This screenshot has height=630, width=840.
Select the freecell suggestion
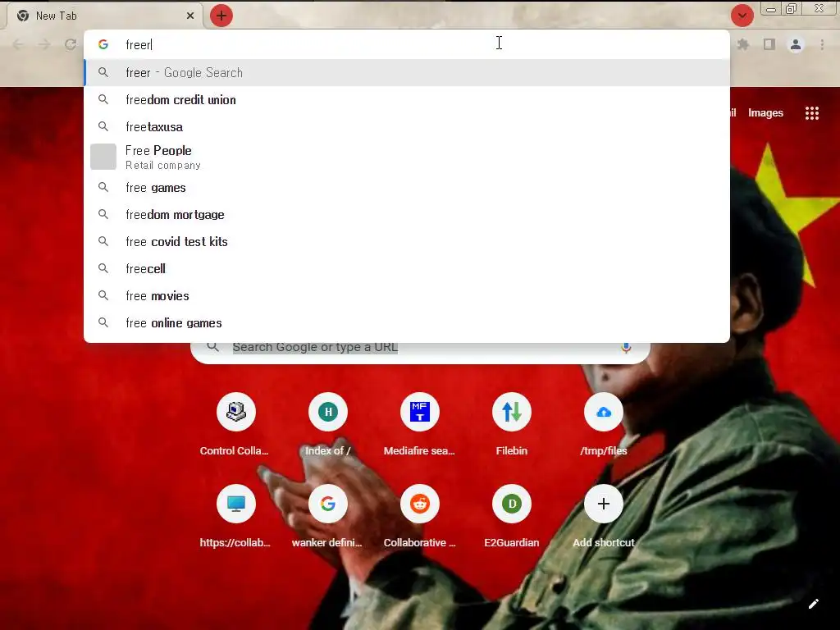pos(407,268)
